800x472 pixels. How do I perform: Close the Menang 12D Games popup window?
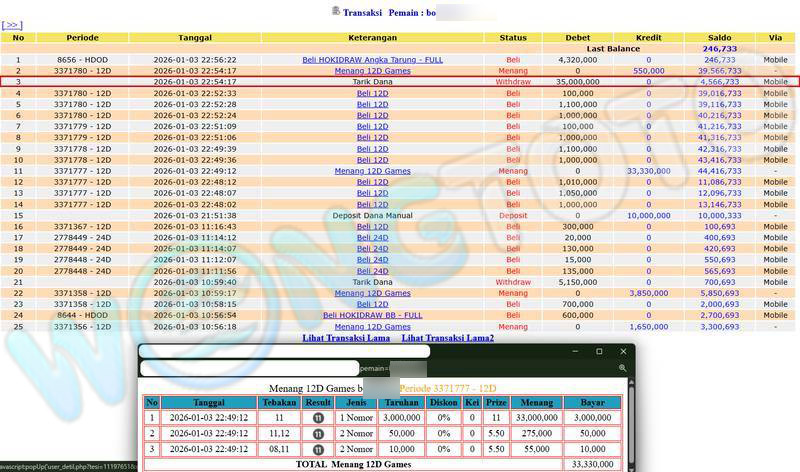[622, 352]
